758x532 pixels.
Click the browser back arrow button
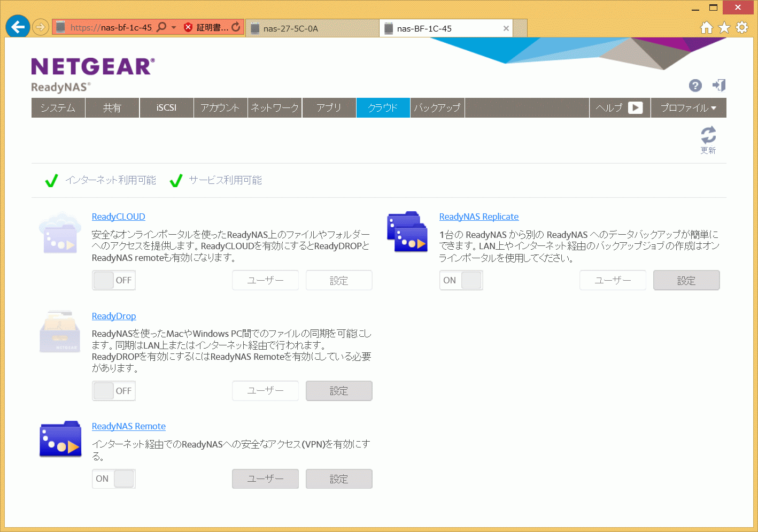(x=18, y=27)
